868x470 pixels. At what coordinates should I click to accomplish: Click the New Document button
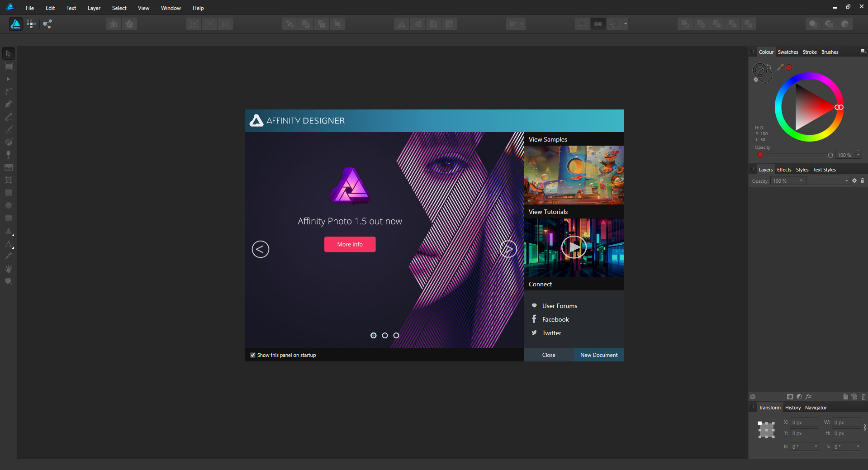click(x=599, y=355)
